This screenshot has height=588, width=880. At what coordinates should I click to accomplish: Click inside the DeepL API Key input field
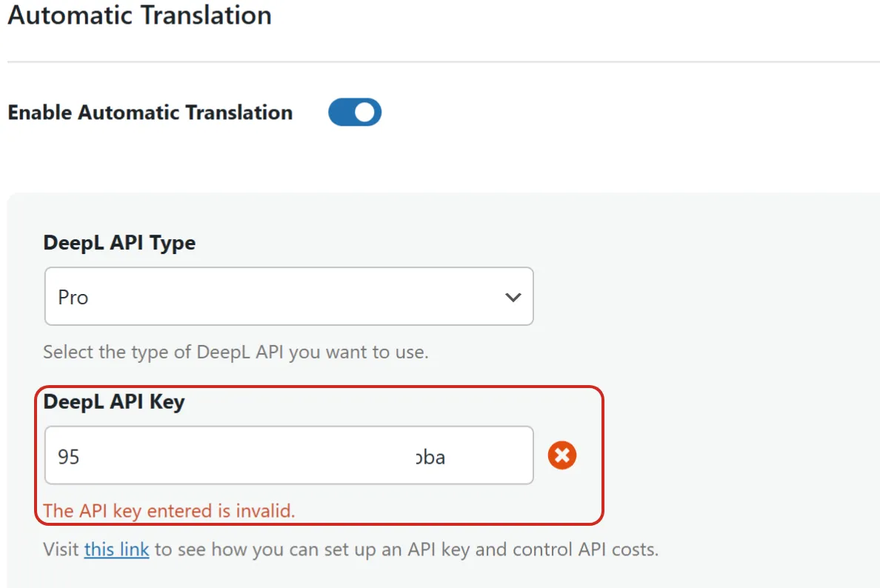tap(289, 455)
